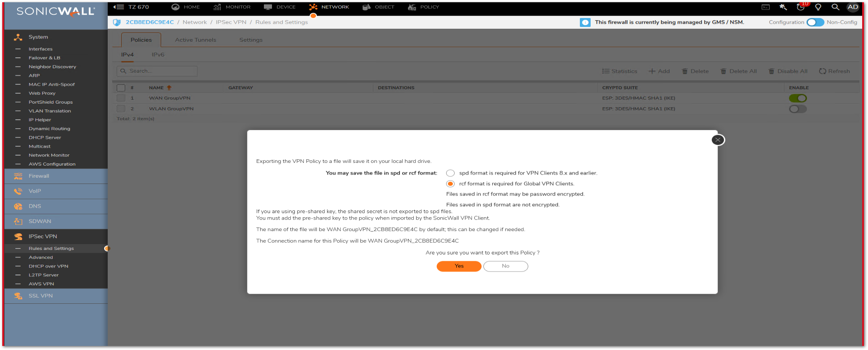Image resolution: width=868 pixels, height=350 pixels.
Task: Open the MONITOR top menu
Action: [232, 7]
